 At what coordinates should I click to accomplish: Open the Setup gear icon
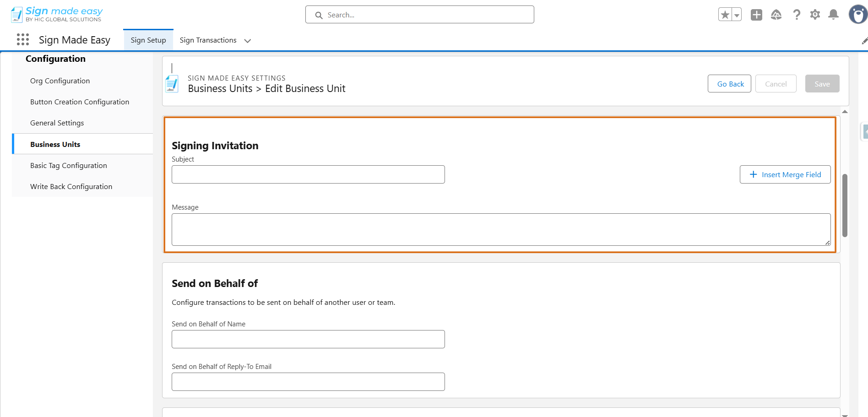tap(815, 15)
